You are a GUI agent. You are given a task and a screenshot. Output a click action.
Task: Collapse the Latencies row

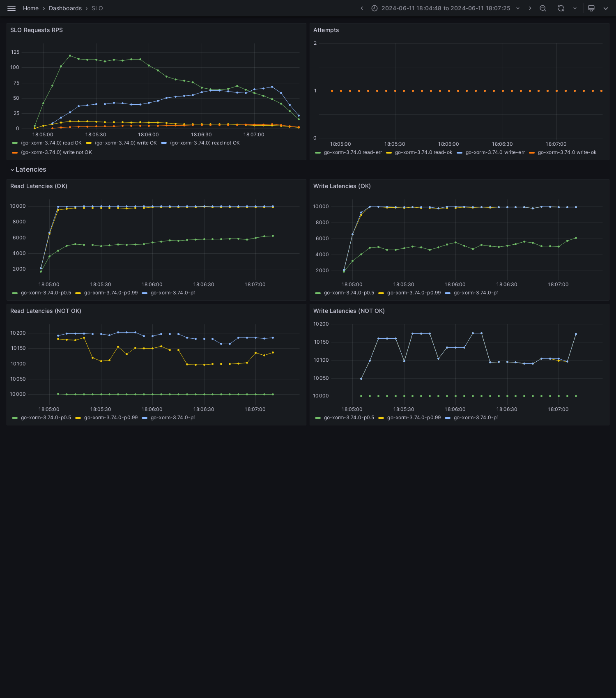click(12, 170)
